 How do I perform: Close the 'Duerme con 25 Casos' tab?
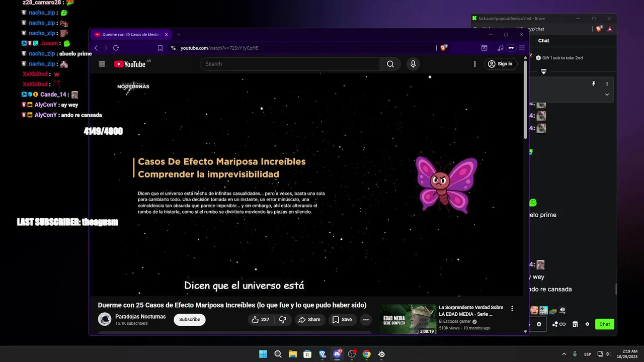tap(166, 35)
